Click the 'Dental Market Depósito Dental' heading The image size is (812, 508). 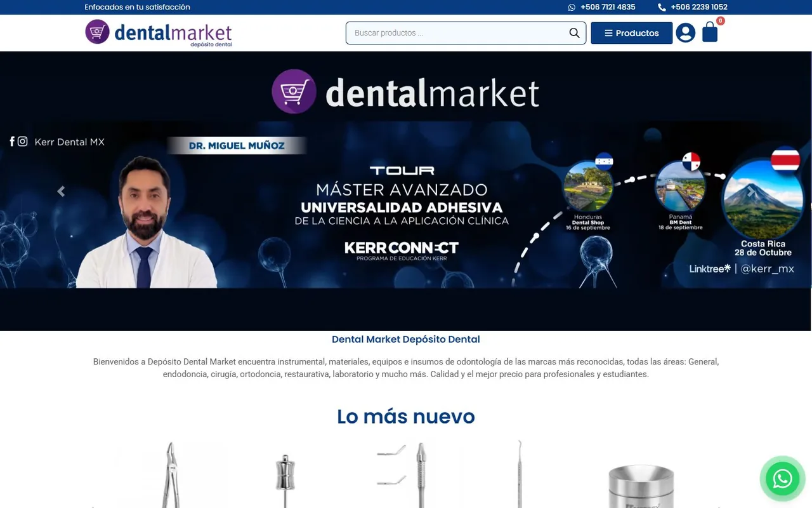(x=406, y=339)
